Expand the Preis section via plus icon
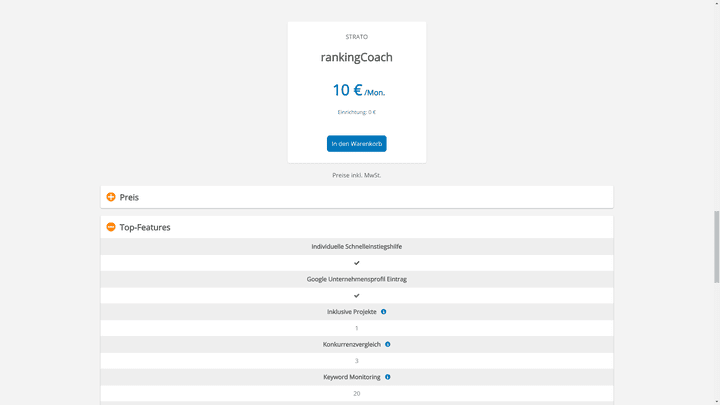Image resolution: width=720 pixels, height=405 pixels. [111, 197]
